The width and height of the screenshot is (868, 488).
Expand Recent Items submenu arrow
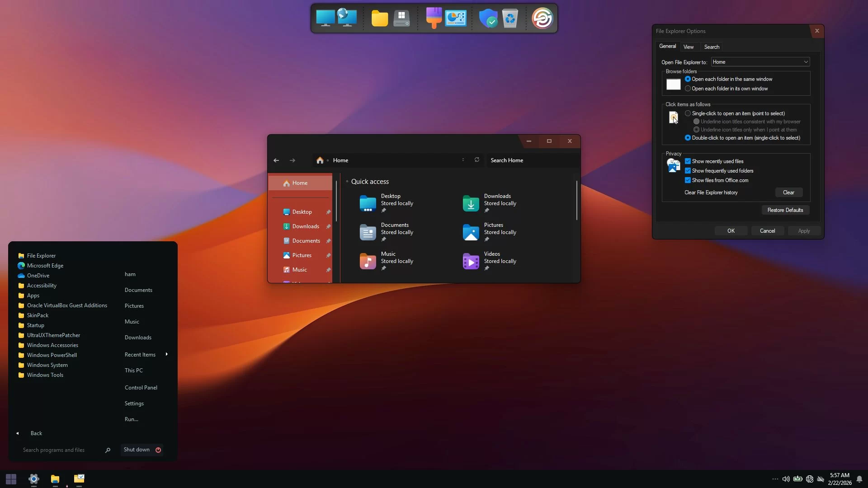(x=166, y=354)
